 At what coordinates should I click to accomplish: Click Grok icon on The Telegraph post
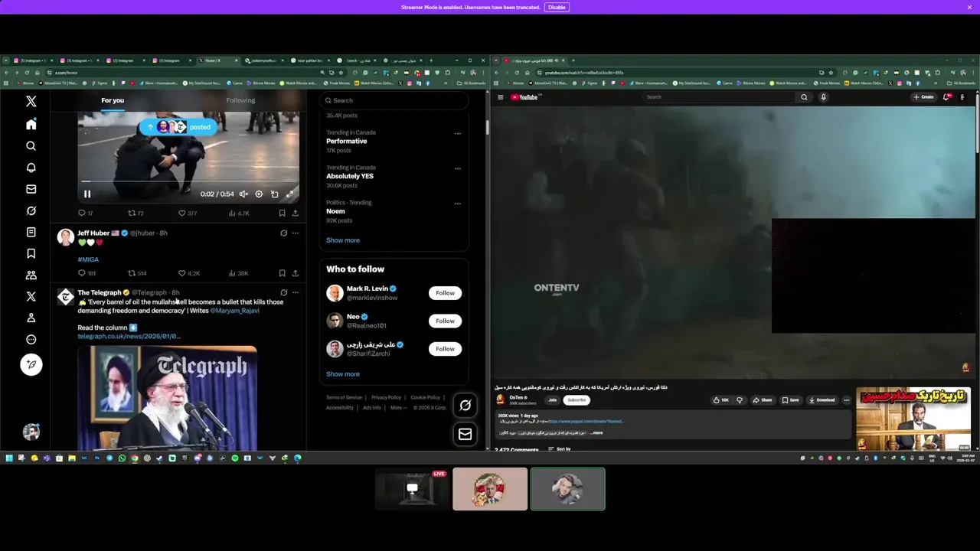click(x=283, y=292)
